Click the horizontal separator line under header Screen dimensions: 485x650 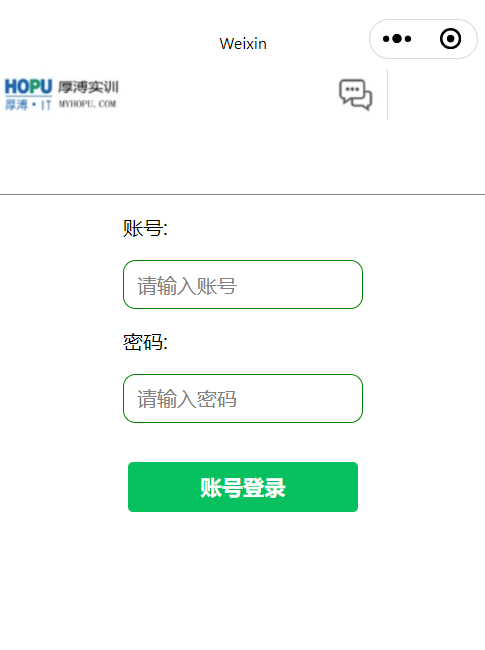[242, 194]
